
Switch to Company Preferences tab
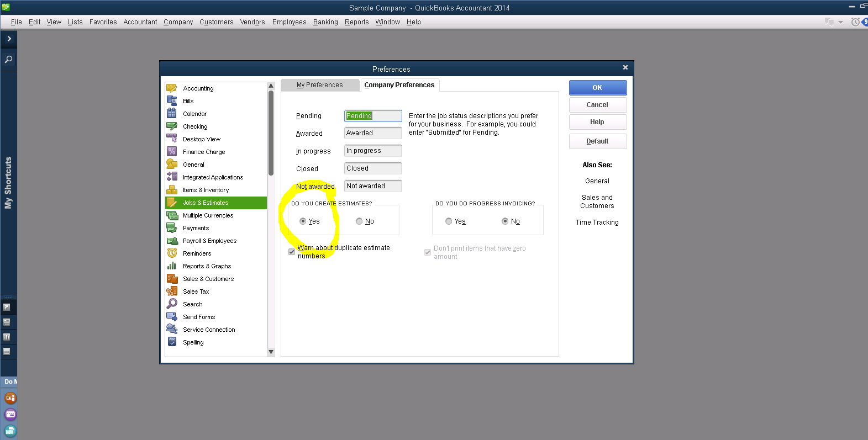(399, 85)
